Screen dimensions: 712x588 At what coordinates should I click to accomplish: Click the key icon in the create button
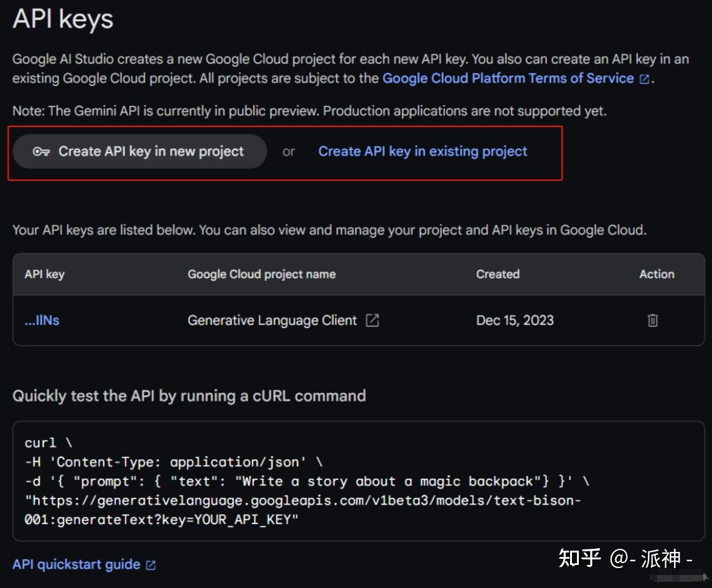point(41,152)
